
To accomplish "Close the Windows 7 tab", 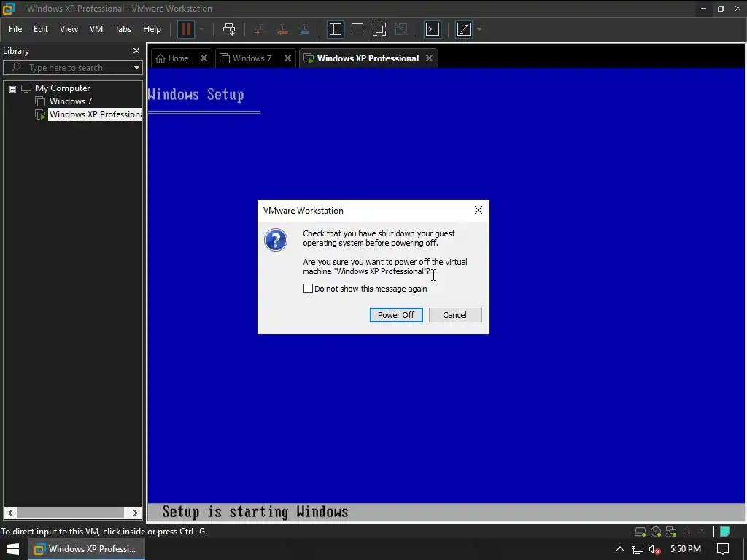I will point(287,58).
